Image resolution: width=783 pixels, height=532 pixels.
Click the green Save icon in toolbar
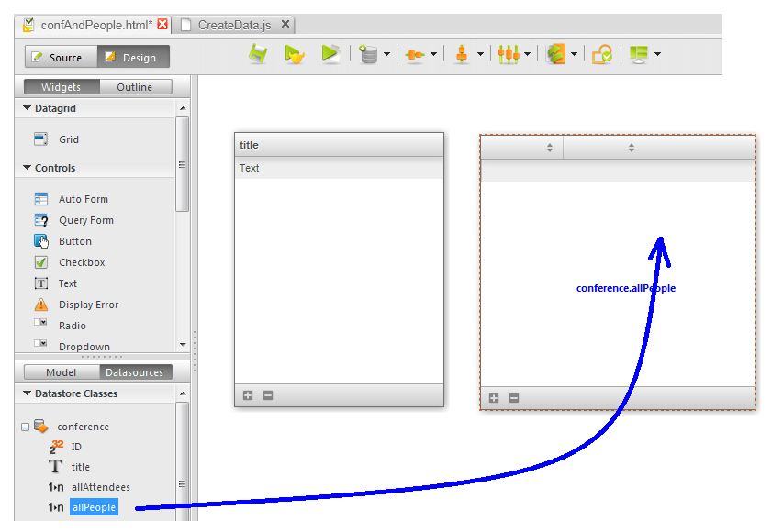258,55
